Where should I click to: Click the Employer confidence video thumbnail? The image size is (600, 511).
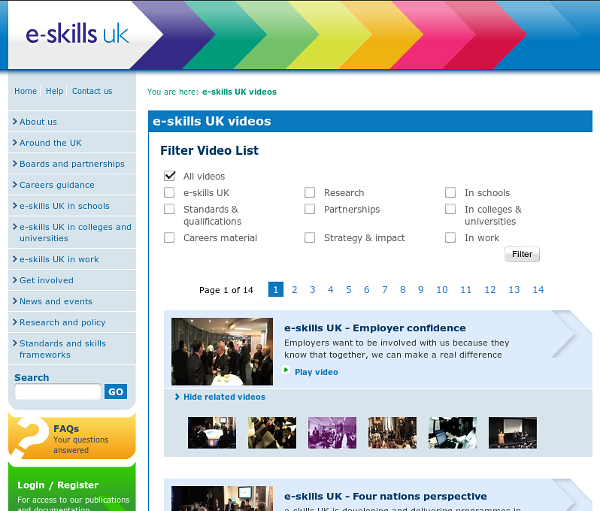pyautogui.click(x=222, y=351)
